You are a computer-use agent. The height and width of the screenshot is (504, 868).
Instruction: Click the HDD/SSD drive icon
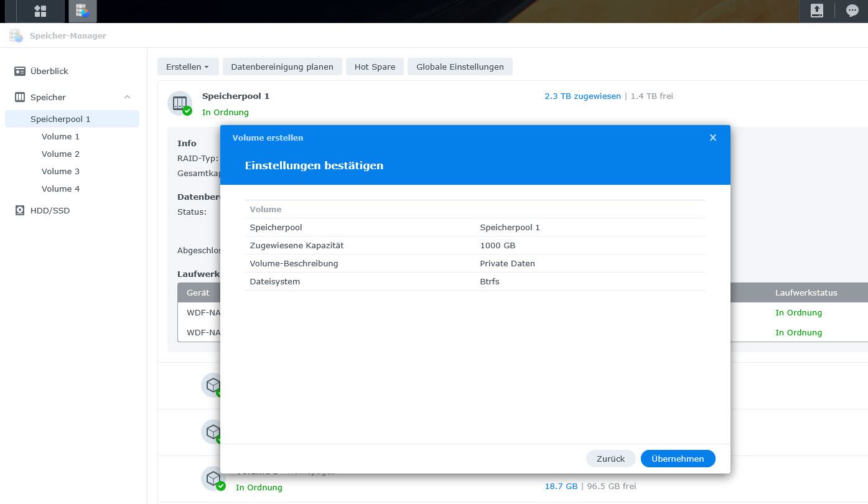click(x=20, y=211)
